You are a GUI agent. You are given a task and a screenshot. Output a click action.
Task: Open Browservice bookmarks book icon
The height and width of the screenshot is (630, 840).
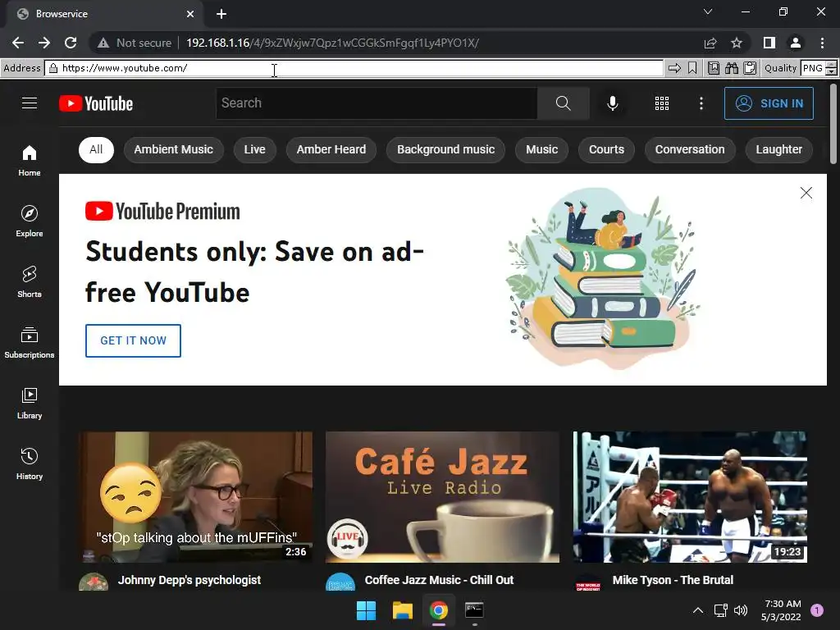point(714,68)
